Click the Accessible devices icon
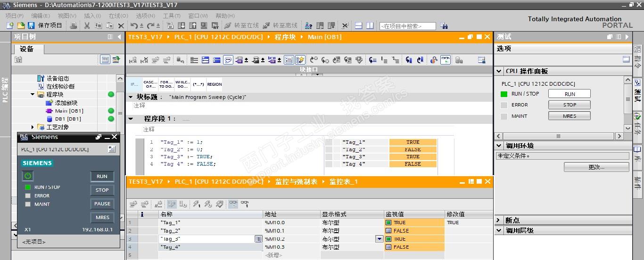Viewport: 644px width, 260px height. point(309,25)
